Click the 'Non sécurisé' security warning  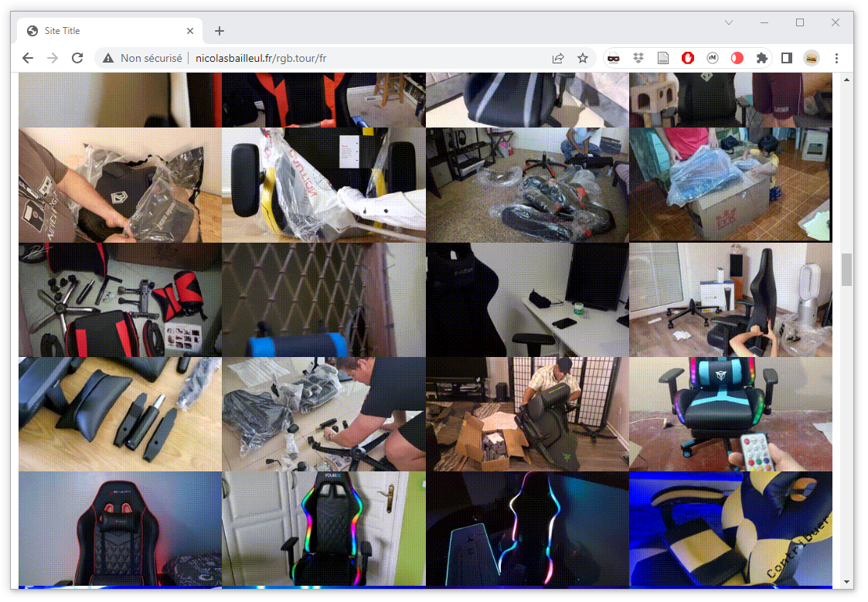(143, 58)
